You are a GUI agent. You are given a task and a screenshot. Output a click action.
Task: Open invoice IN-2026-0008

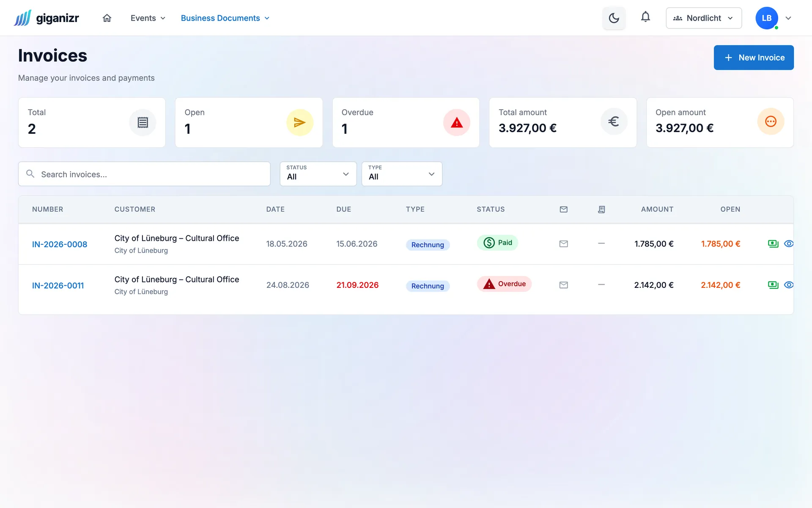(60, 244)
